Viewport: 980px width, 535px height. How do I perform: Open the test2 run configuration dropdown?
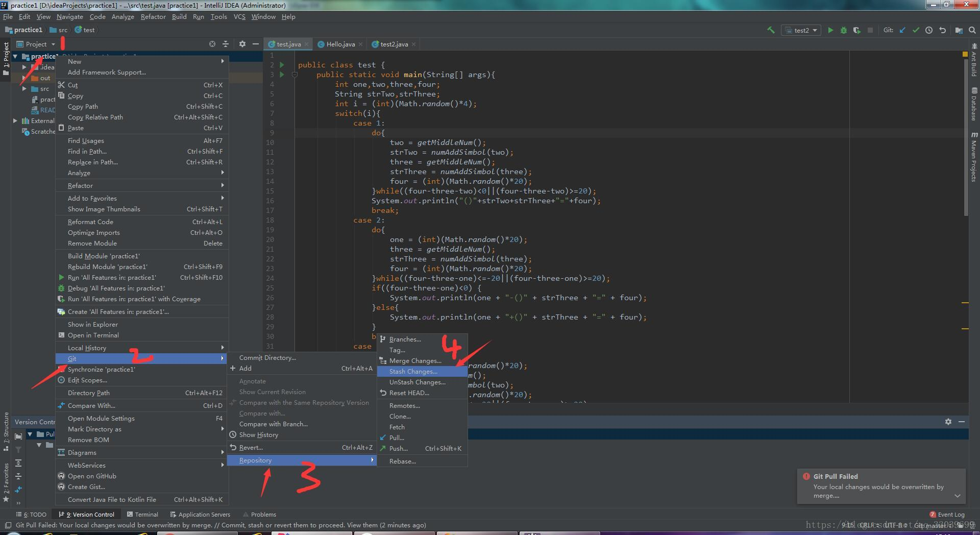(801, 30)
